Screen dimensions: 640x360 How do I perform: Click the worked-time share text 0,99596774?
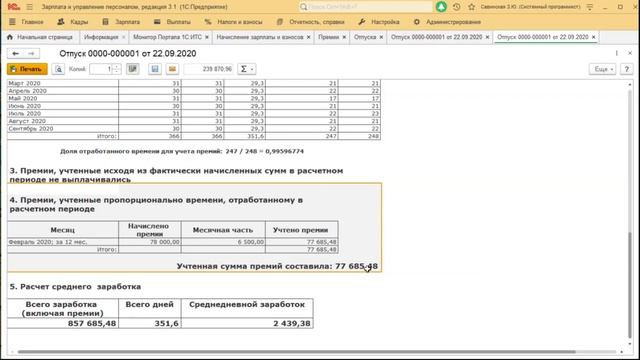click(284, 151)
